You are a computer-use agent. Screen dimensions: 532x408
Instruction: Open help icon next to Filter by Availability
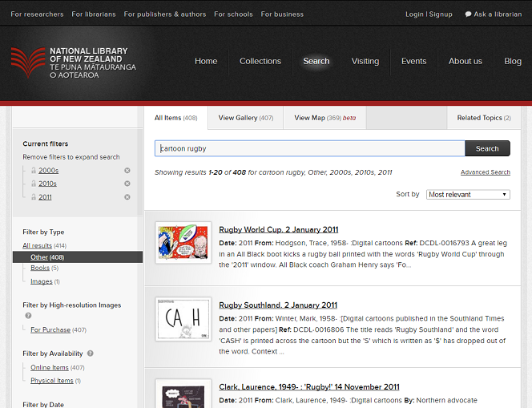[91, 353]
